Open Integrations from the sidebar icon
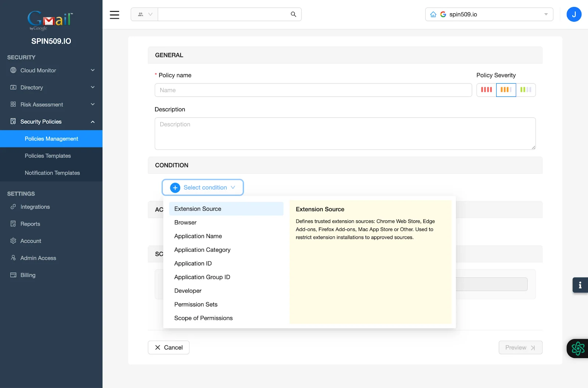Screen dimensions: 588x388 coord(13,207)
